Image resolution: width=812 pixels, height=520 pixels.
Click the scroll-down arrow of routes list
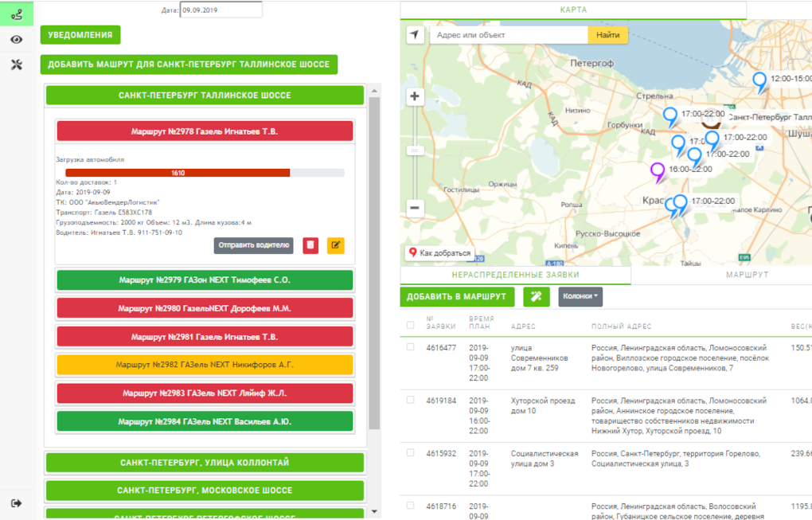(374, 512)
